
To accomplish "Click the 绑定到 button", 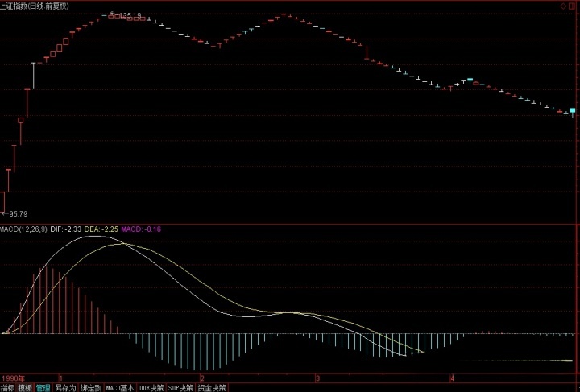I will tap(91, 388).
